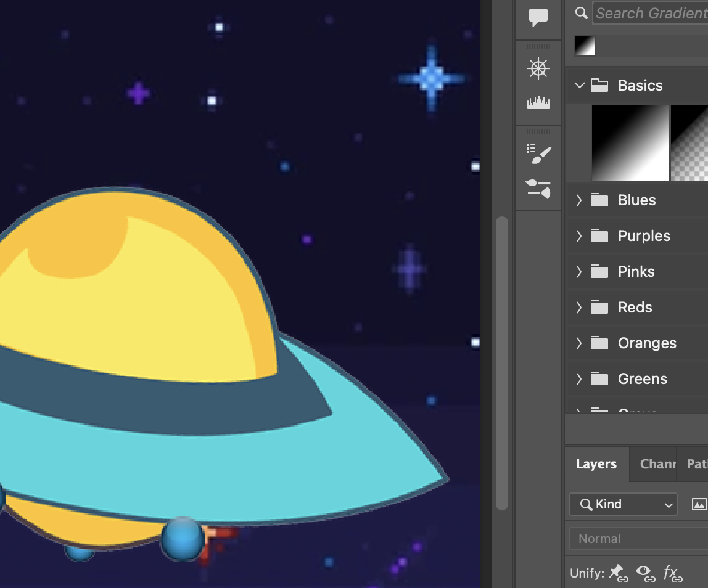Select the Reds folder icon
This screenshot has height=588, width=708.
pyautogui.click(x=599, y=308)
